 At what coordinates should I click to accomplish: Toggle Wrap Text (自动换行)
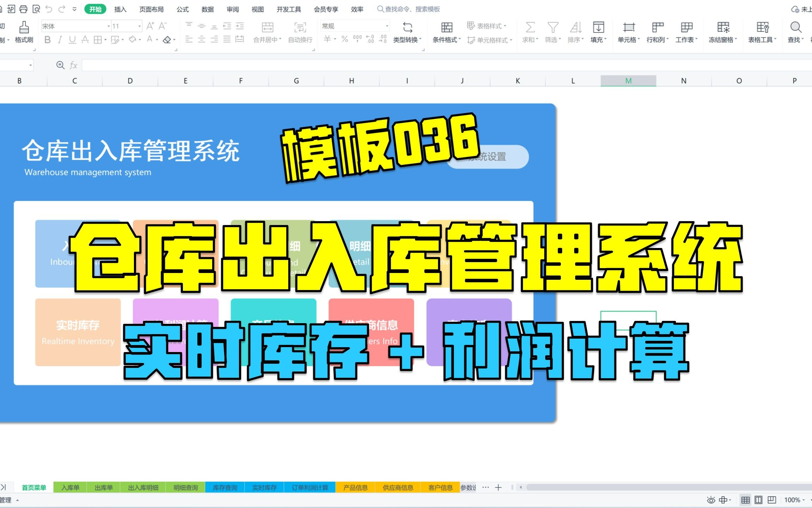coord(300,32)
